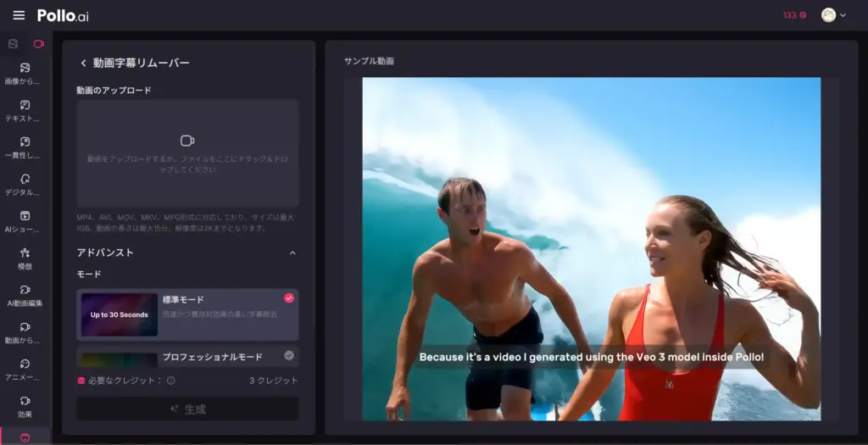Click the Pollo.ai logo
The image size is (868, 445).
(x=63, y=15)
